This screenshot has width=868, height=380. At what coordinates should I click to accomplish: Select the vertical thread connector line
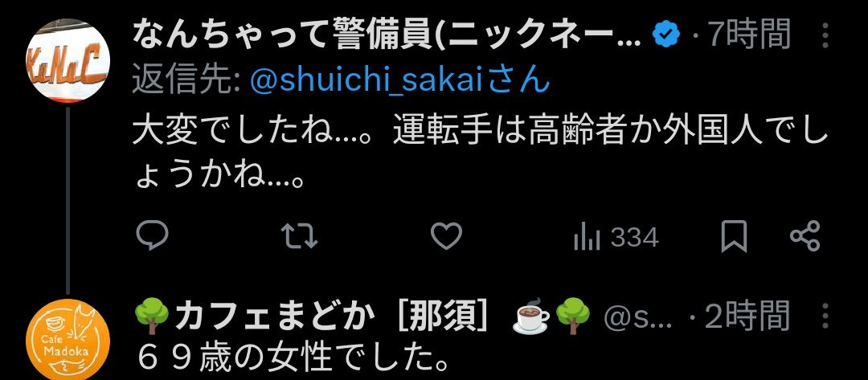[x=68, y=201]
